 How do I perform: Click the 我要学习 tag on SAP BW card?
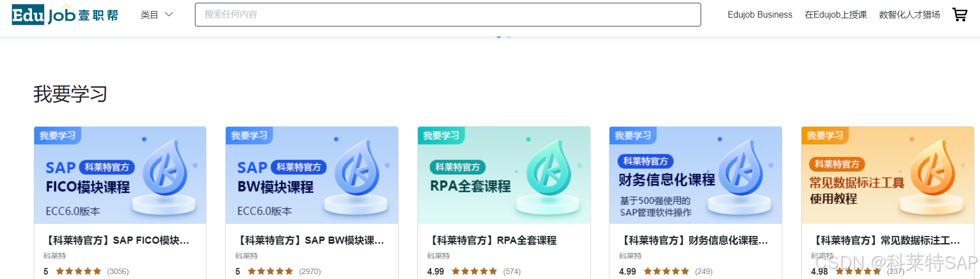[x=249, y=136]
